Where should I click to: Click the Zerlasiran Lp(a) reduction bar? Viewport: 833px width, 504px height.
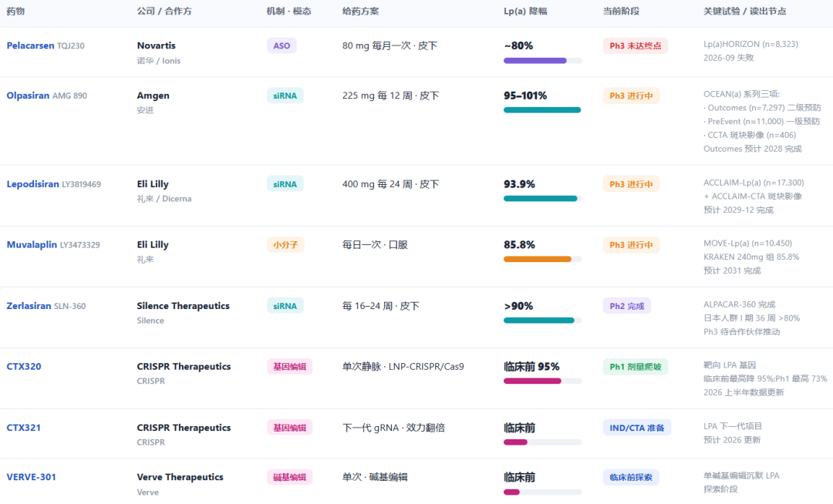(542, 320)
